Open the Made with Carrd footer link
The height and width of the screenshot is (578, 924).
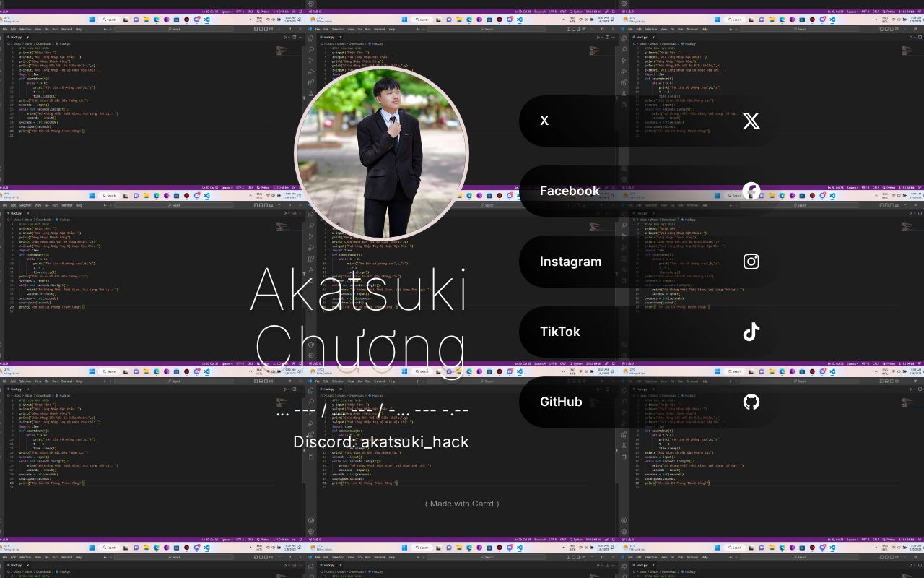(x=461, y=504)
